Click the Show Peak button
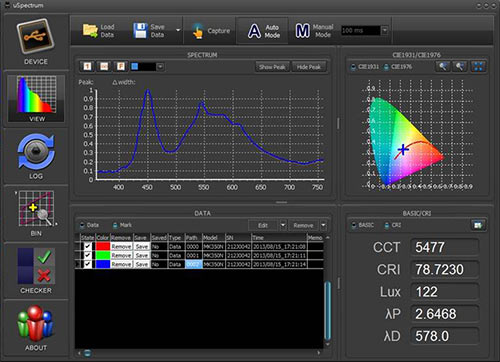500x362 pixels. pyautogui.click(x=272, y=67)
